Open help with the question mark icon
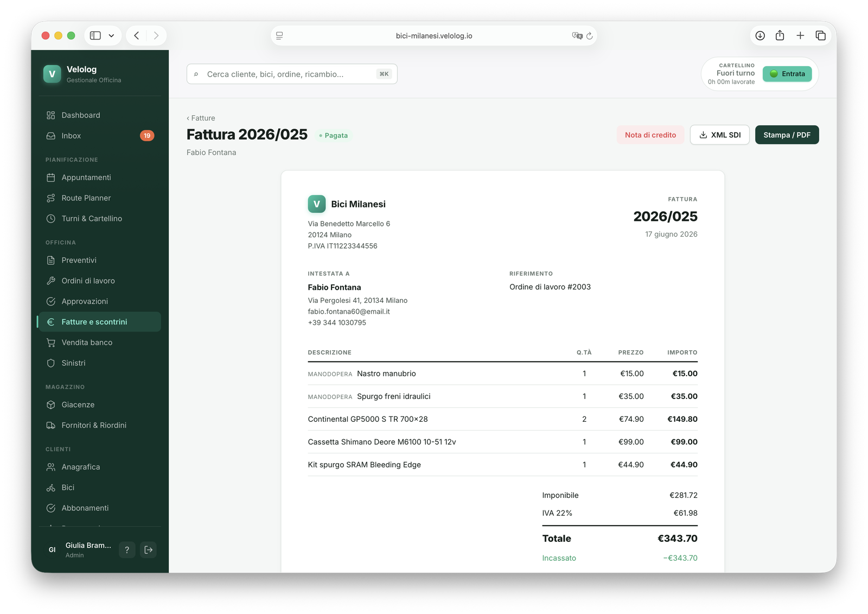This screenshot has width=868, height=614. [x=127, y=550]
